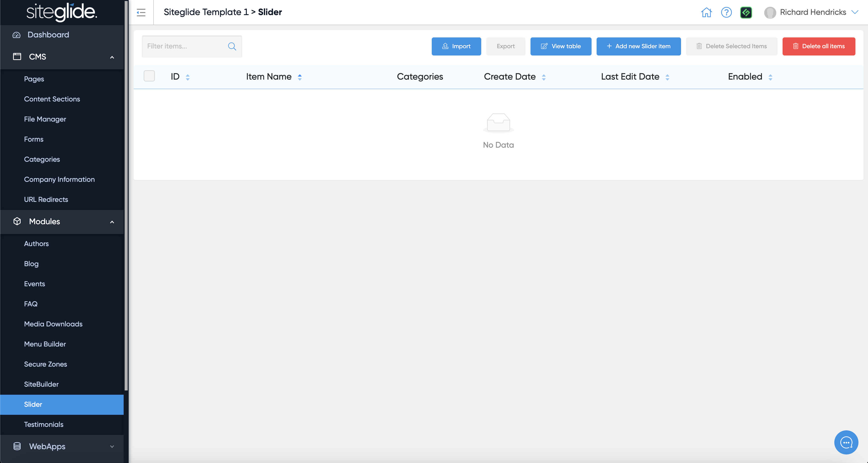868x463 pixels.
Task: Check the select-all items checkbox
Action: coord(149,76)
